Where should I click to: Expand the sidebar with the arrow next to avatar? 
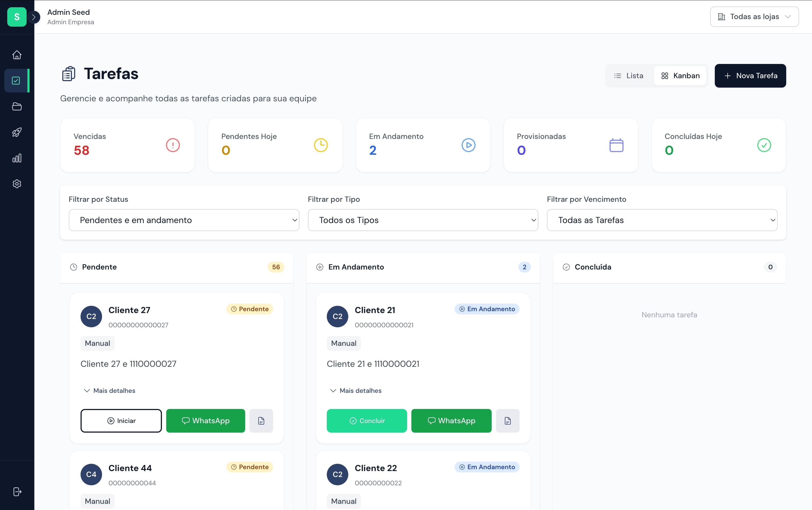[x=34, y=17]
